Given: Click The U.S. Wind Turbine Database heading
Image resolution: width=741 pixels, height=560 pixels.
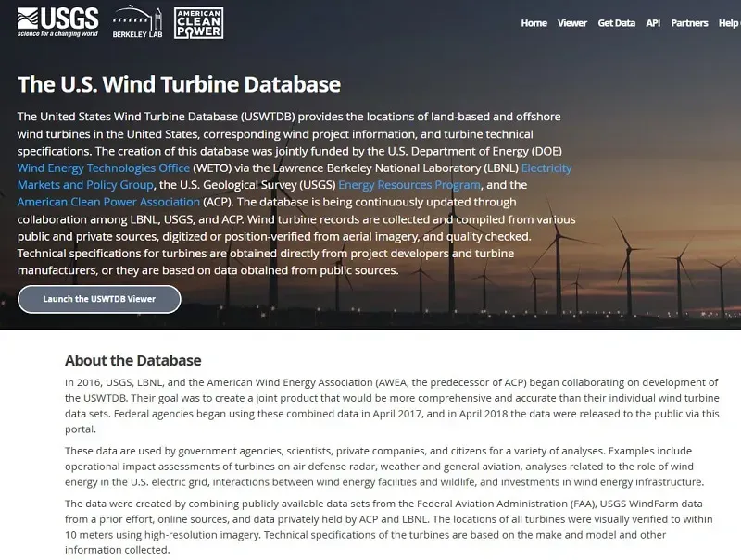Looking at the screenshot, I should click(x=179, y=84).
